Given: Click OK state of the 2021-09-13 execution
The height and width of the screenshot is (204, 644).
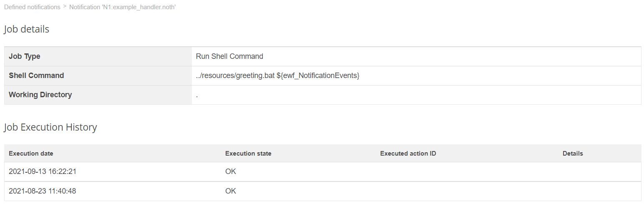Looking at the screenshot, I should (x=231, y=171).
